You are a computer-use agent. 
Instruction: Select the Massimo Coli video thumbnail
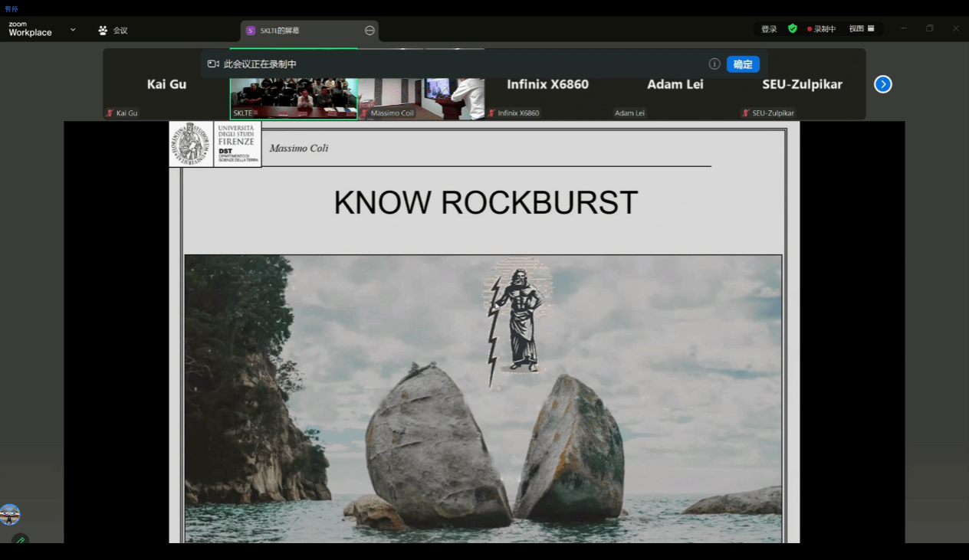pos(421,98)
